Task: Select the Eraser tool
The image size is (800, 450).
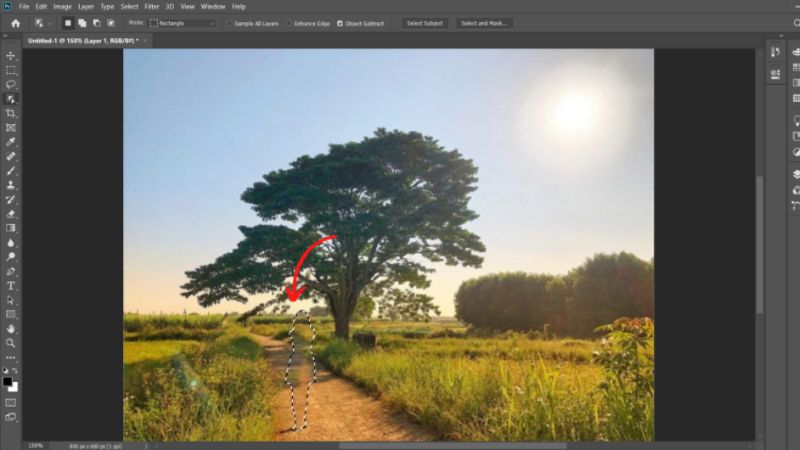Action: (11, 214)
